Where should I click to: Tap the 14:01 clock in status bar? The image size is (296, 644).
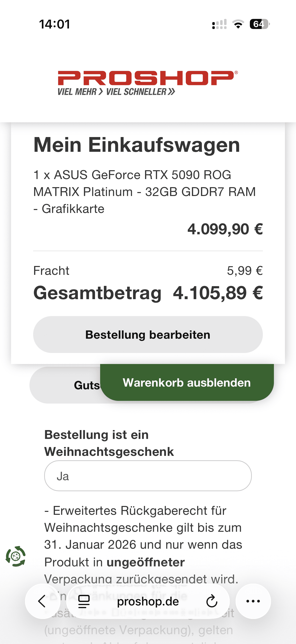54,24
